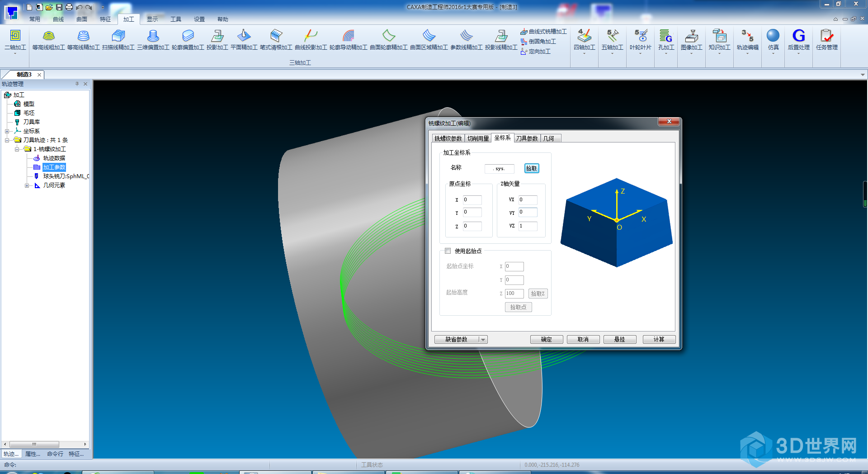Click the 拾取点 button

click(519, 307)
